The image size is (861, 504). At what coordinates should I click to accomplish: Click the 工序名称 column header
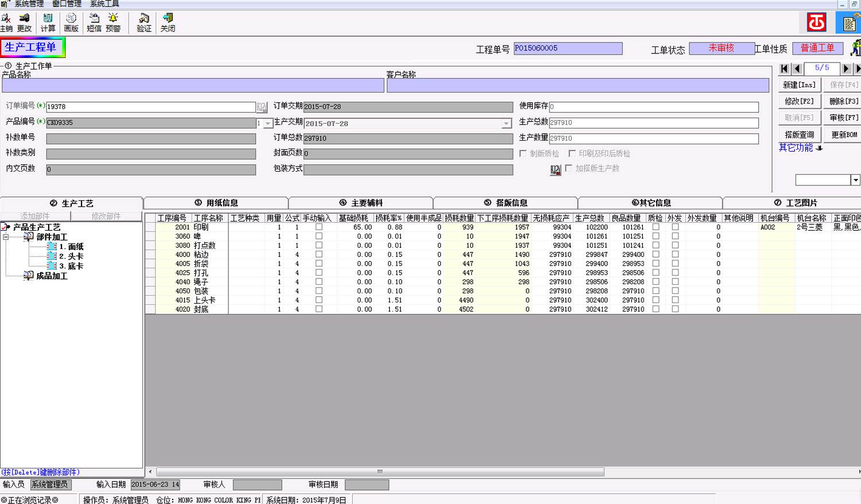[x=209, y=218]
